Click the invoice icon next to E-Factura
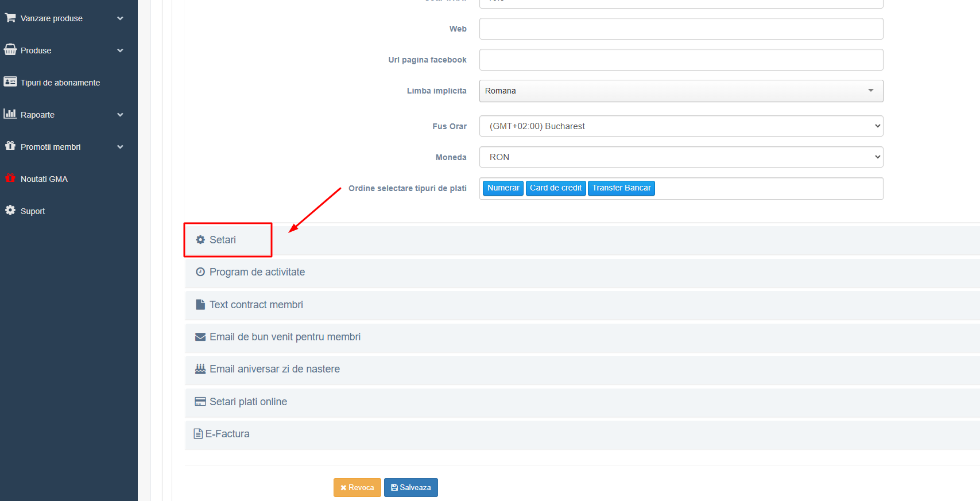 pos(198,434)
